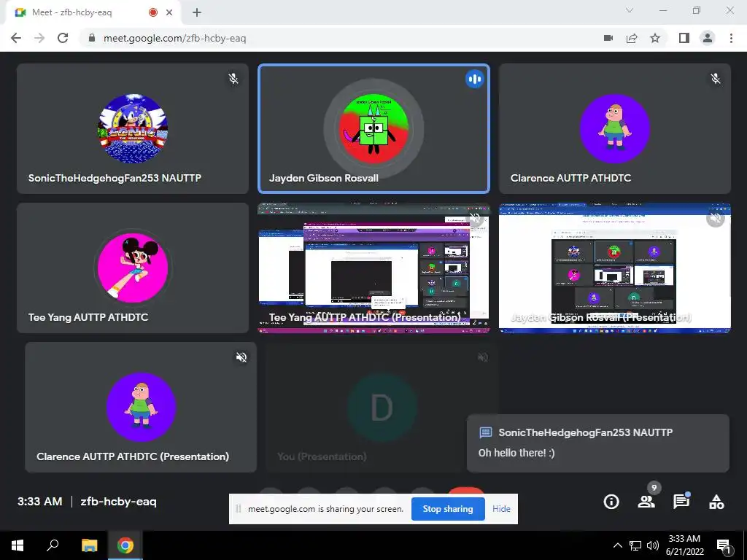
Task: Open the Activities shapes icon
Action: (x=716, y=502)
